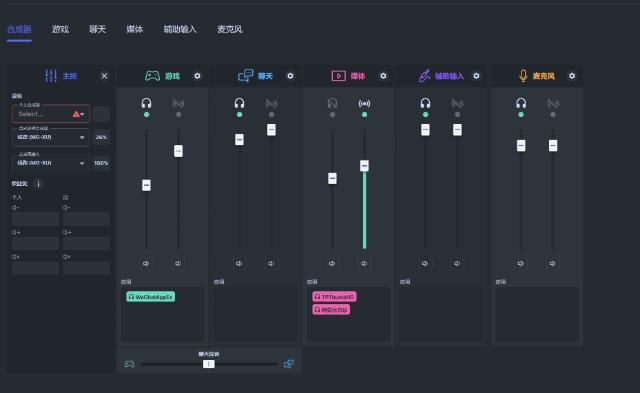Mute 游戏 channel headphone speaker icon

146,264
